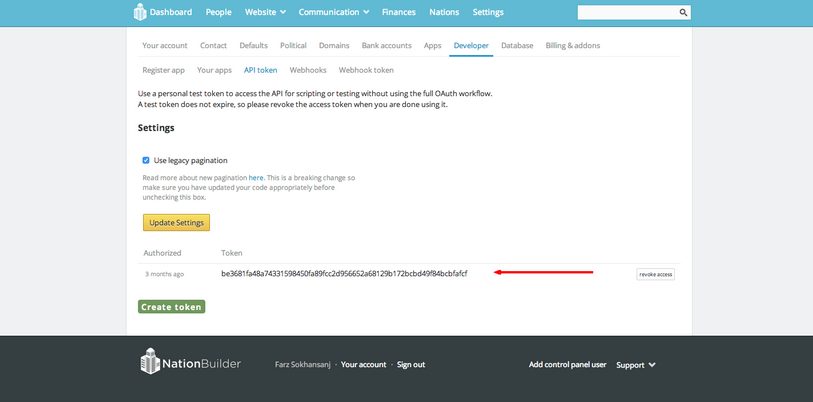Click the Token column header

click(232, 253)
